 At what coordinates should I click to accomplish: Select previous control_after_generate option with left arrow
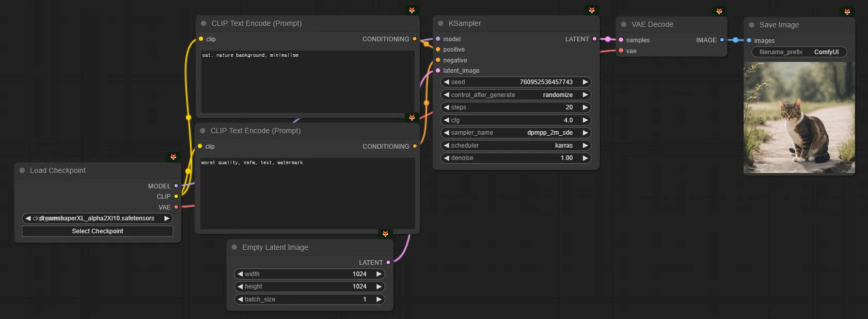(447, 95)
